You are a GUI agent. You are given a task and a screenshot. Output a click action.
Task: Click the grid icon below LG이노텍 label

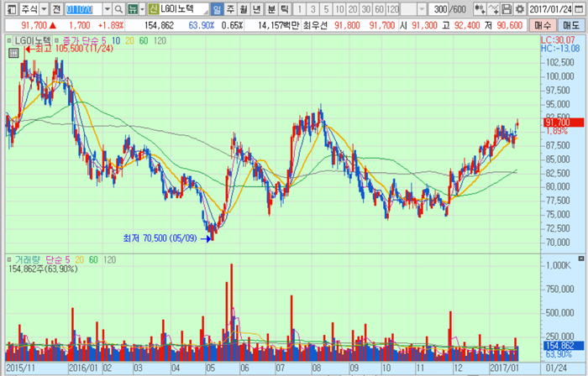point(13,53)
